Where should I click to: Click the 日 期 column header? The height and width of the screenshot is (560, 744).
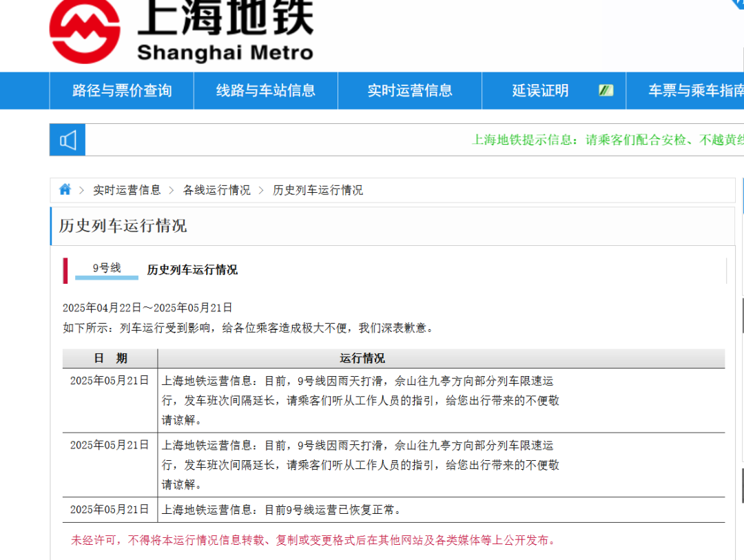110,358
